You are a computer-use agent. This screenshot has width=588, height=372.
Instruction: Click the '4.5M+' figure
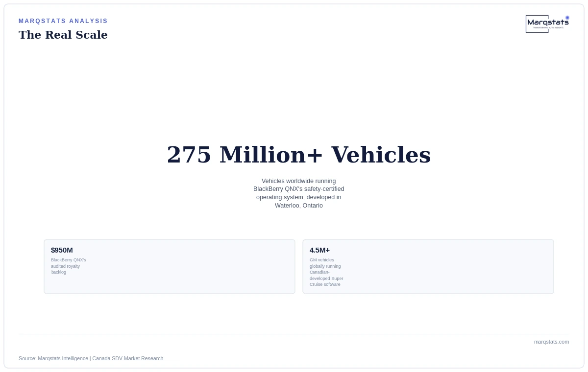319,250
